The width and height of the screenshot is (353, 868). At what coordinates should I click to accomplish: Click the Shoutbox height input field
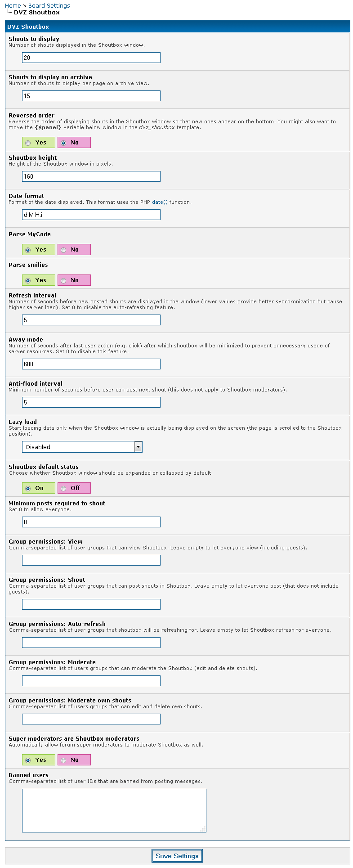(91, 176)
